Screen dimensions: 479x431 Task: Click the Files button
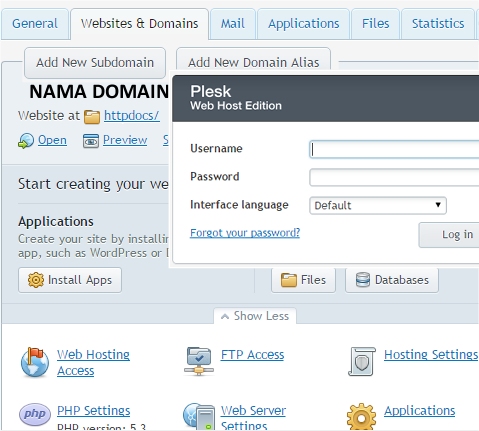coord(303,280)
